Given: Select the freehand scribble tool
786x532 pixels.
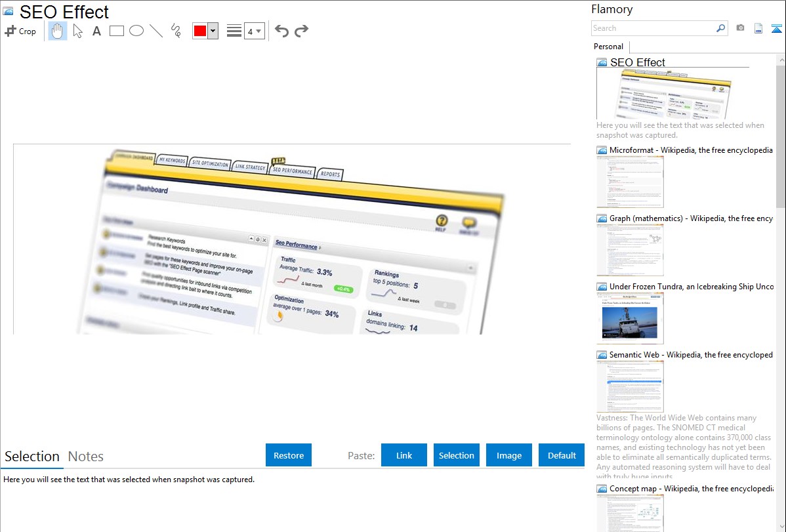Looking at the screenshot, I should pyautogui.click(x=176, y=31).
